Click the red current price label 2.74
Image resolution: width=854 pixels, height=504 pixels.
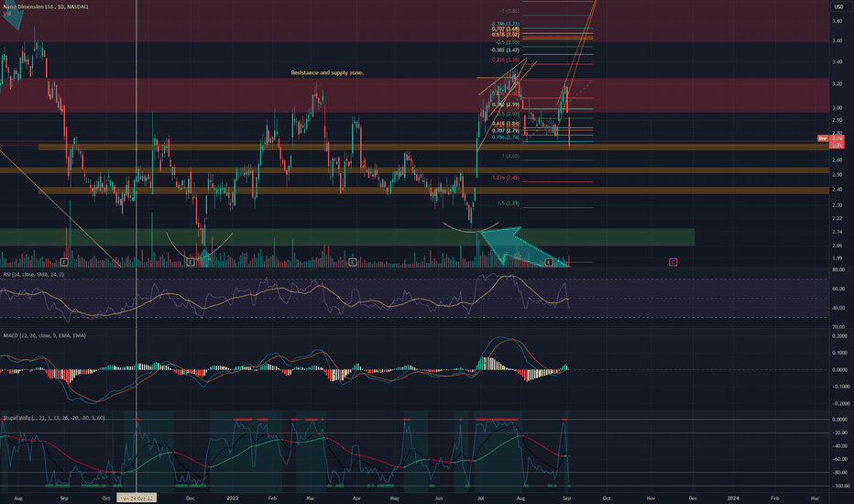(837, 139)
